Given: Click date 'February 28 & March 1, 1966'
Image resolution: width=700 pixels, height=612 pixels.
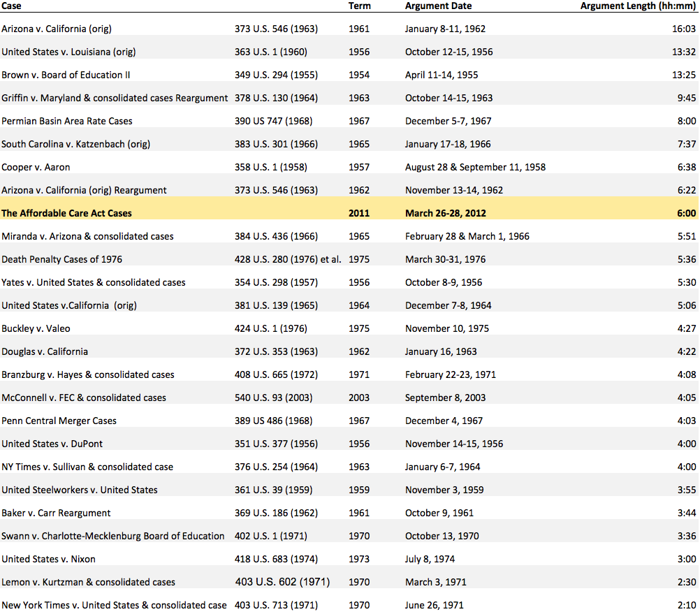Looking at the screenshot, I should (x=467, y=237).
